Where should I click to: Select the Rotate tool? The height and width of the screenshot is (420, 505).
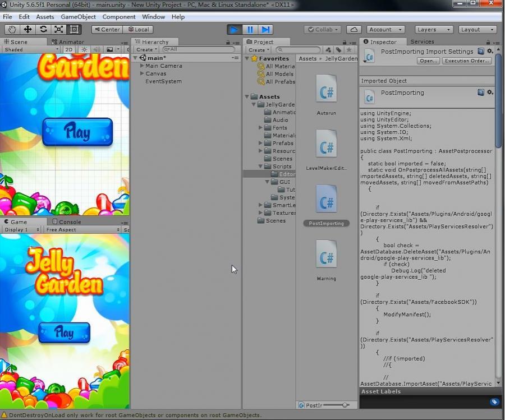pyautogui.click(x=43, y=29)
